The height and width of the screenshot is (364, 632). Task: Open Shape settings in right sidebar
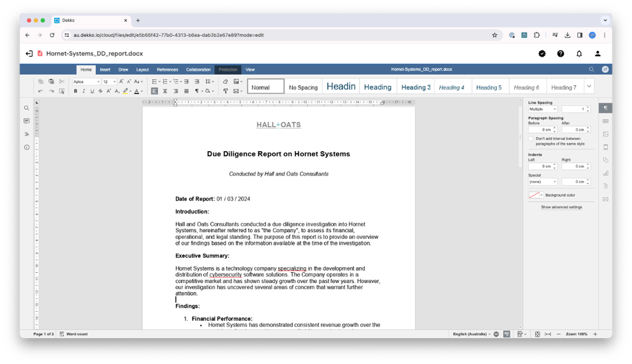click(x=605, y=160)
